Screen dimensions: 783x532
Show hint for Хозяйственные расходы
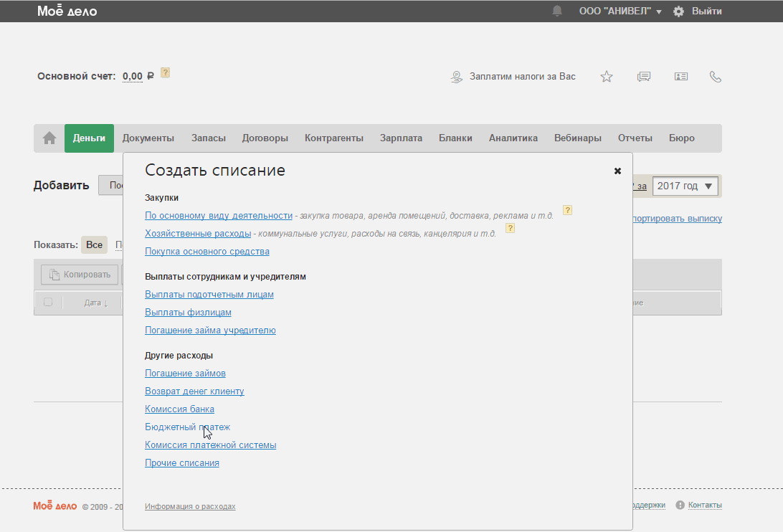pos(511,229)
